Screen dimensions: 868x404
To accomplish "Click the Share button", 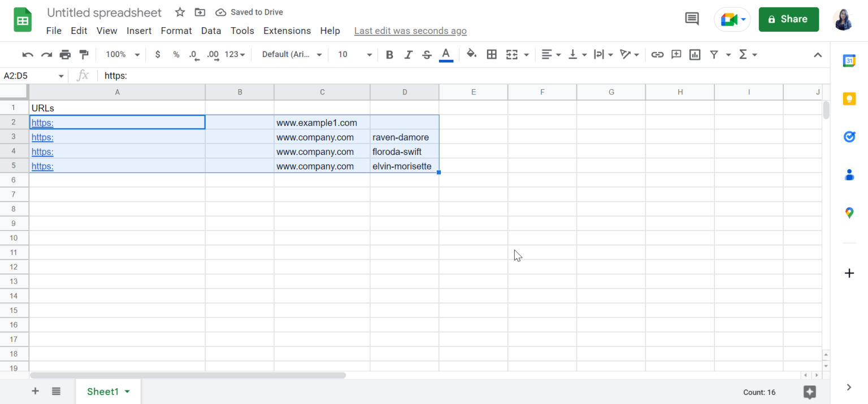I will 788,19.
